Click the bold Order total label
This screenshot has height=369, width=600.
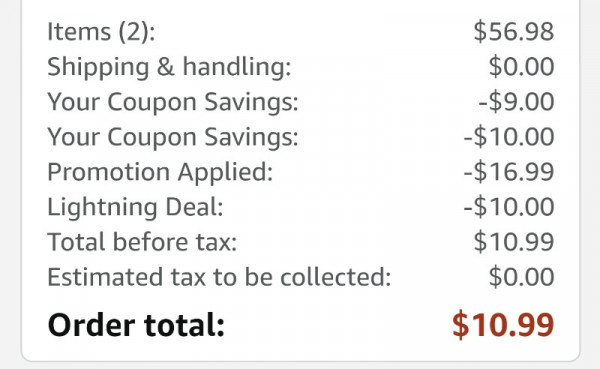coord(136,325)
